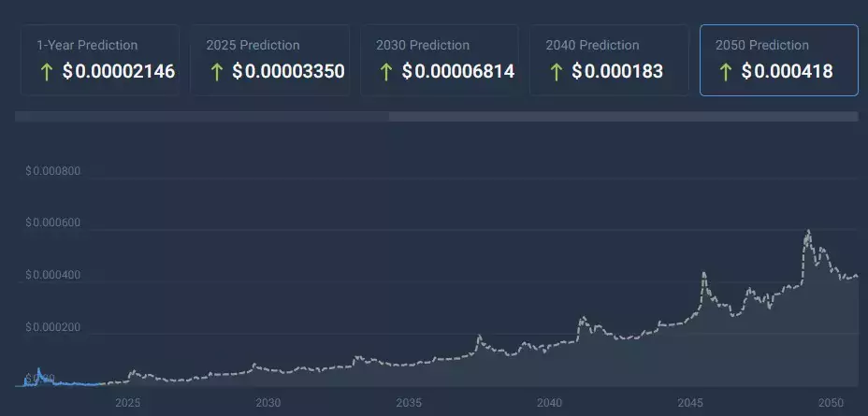Screen dimensions: 868x416
Task: Click the chart peak just after 2045
Action: click(703, 273)
